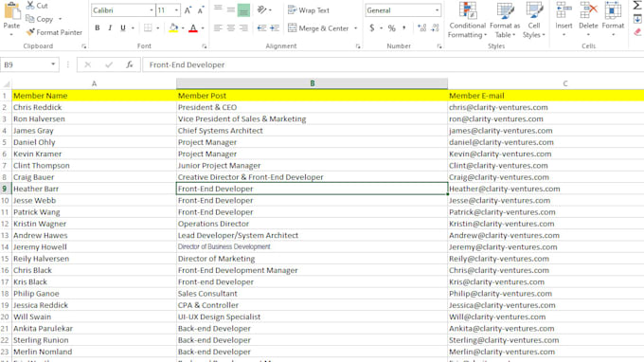This screenshot has height=362, width=644.
Task: Cancel formula entry with X
Action: [x=87, y=64]
